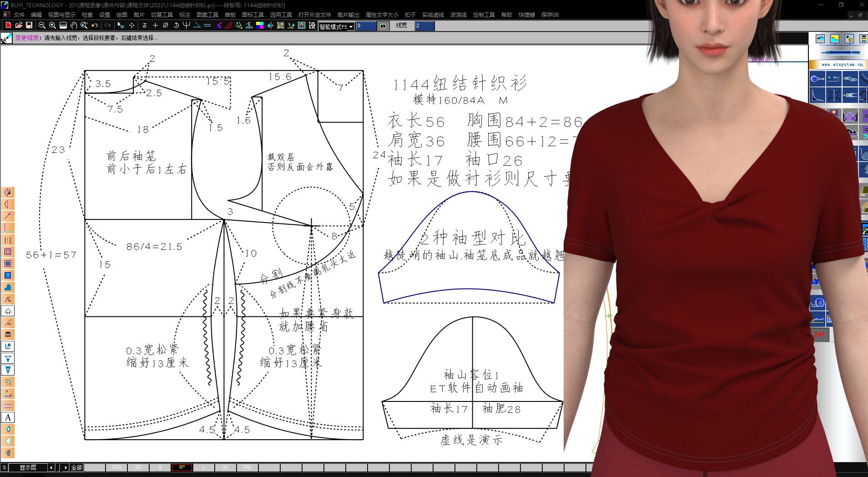Screen dimensions: 868x477
Task: Select the text A tool in left toolbar
Action: click(x=8, y=417)
